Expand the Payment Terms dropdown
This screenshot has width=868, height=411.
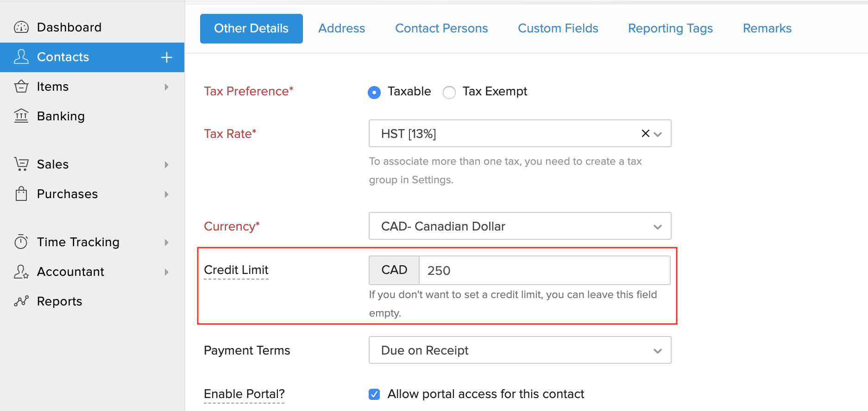pos(657,350)
